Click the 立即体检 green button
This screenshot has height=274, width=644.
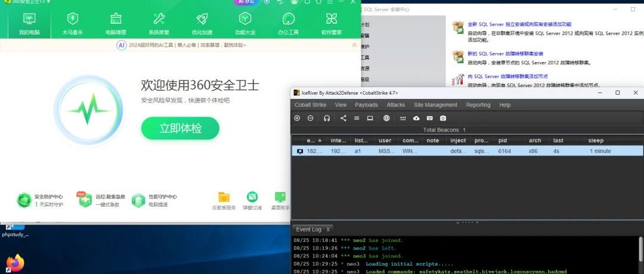tap(180, 129)
